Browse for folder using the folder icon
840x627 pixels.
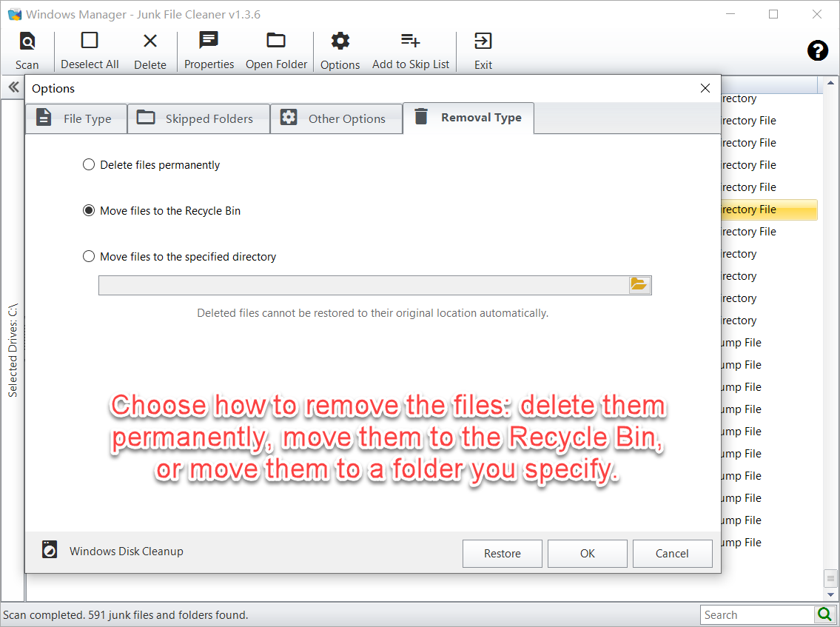point(639,285)
